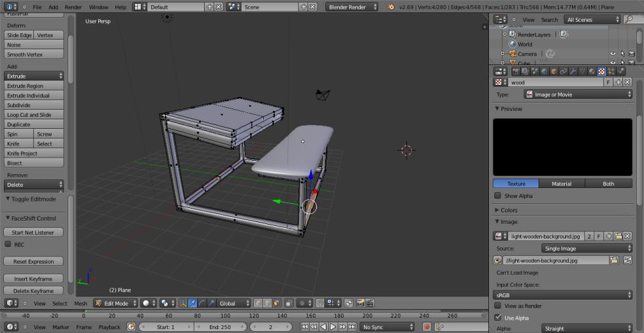The width and height of the screenshot is (644, 333).
Task: Toggle Camera visibility eye in outliner
Action: (613, 54)
